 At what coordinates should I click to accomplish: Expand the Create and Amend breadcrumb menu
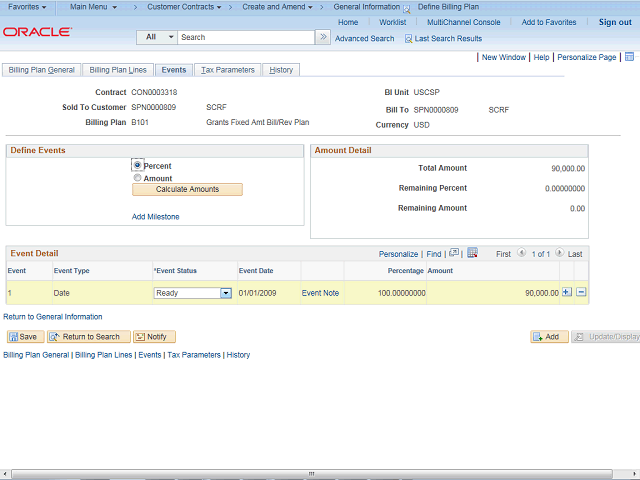(278, 7)
